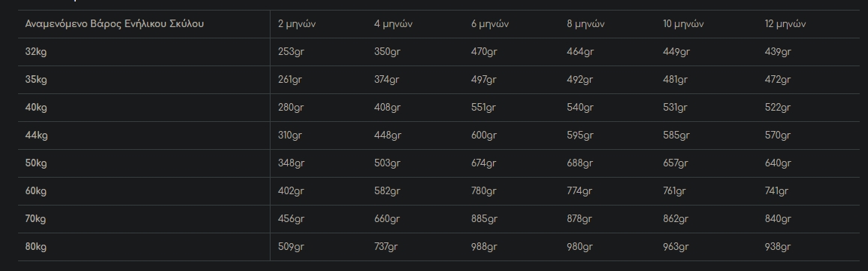Select the 657gr cell
The image size is (868, 271).
coord(676,163)
